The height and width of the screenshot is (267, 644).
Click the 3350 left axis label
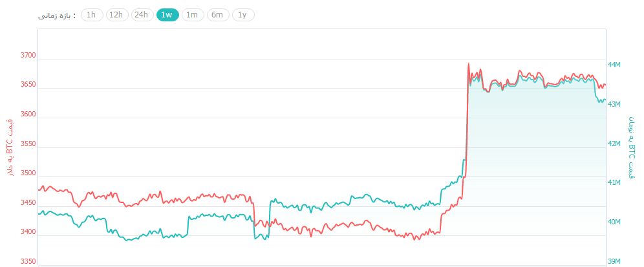pyautogui.click(x=28, y=261)
